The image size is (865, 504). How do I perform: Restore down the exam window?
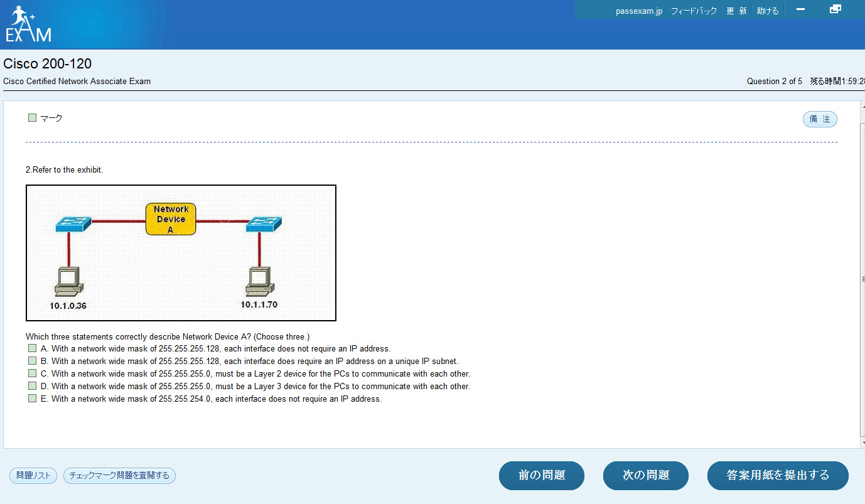coord(835,9)
